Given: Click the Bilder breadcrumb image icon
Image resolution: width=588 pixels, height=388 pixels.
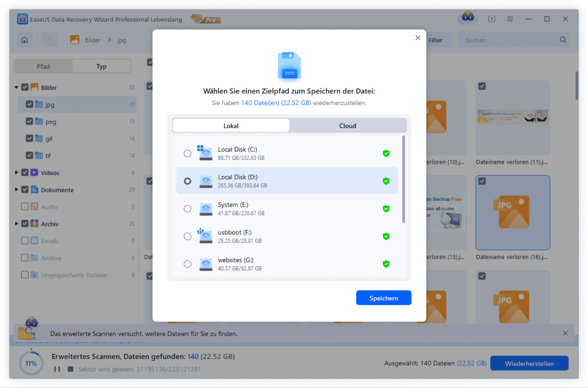Looking at the screenshot, I should (x=74, y=40).
